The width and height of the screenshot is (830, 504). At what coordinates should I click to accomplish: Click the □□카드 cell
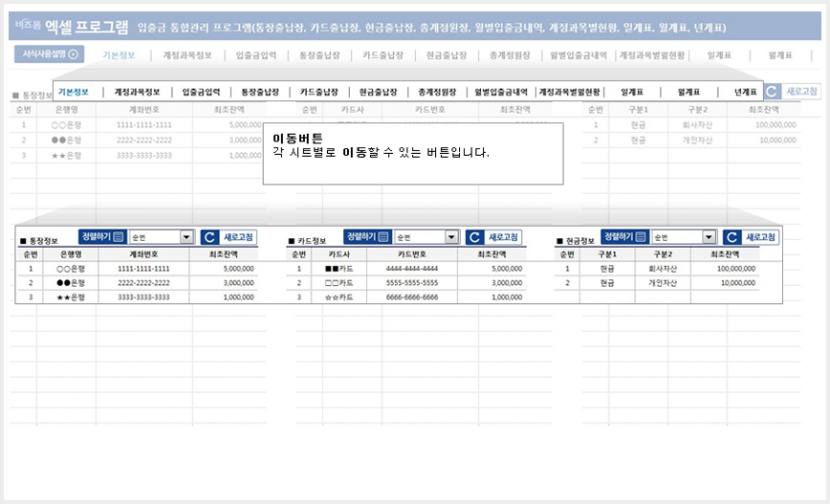pos(339,283)
